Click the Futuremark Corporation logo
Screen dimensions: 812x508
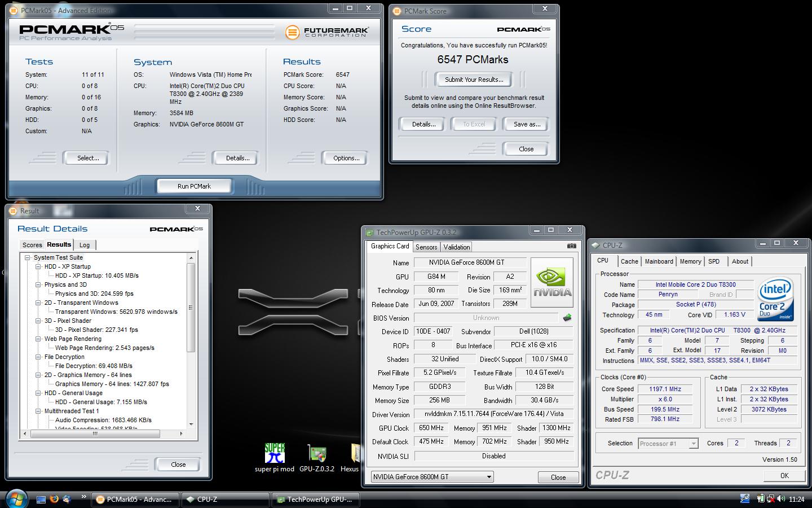pos(327,32)
